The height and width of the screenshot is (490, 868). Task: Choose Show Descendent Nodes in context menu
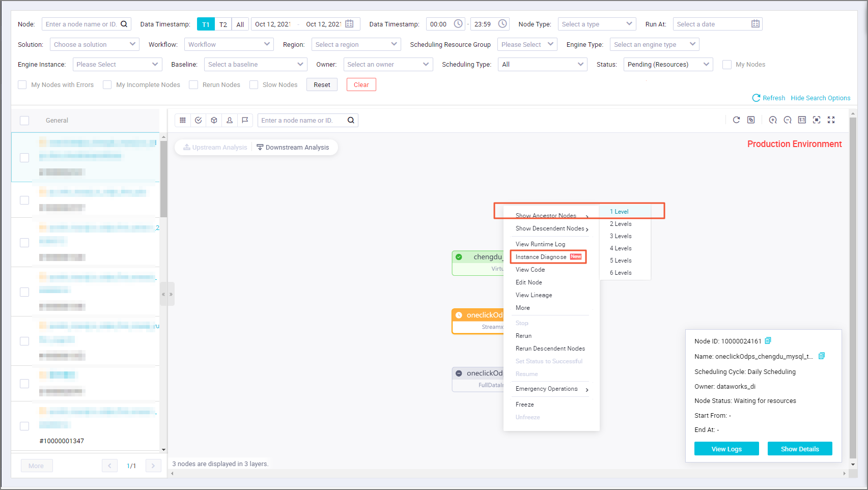[551, 228]
